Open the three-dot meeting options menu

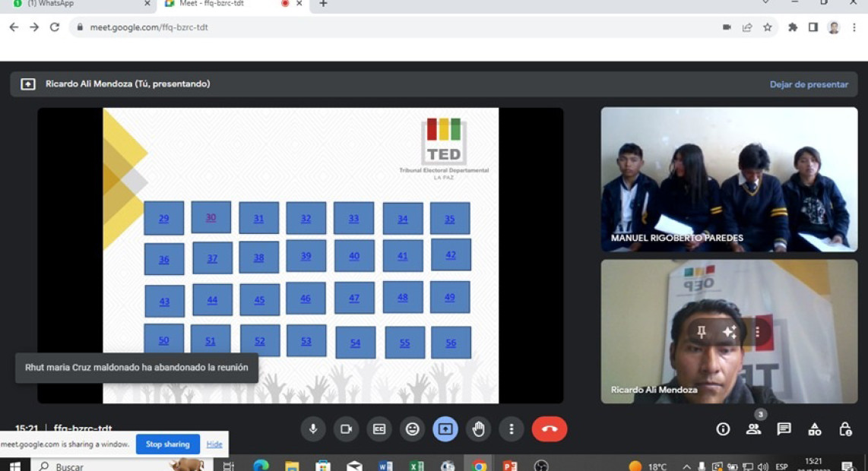pyautogui.click(x=512, y=428)
